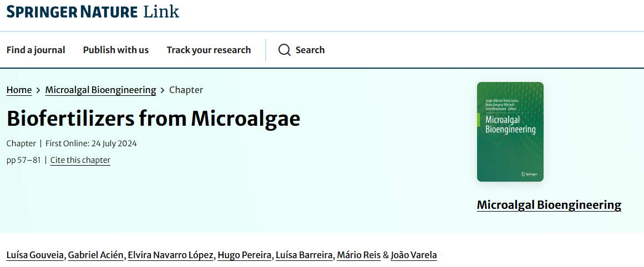View author Gabriel Acién
644x267 pixels.
(95, 255)
